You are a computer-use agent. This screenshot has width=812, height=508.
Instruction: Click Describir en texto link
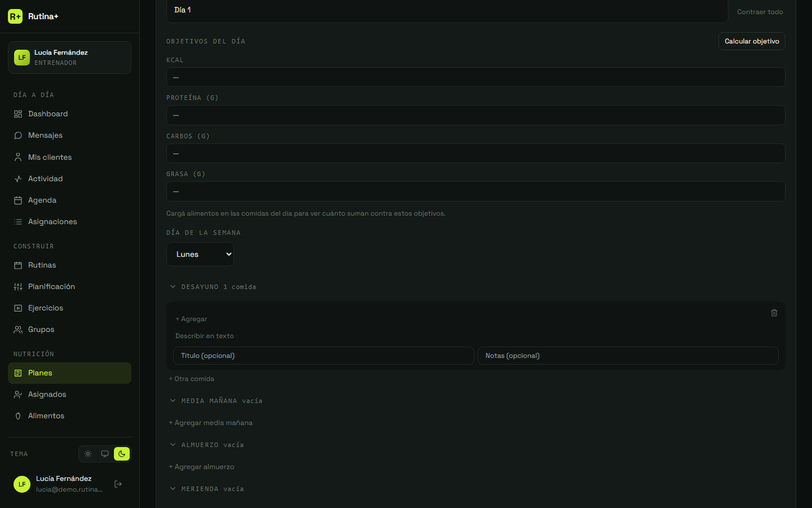coord(205,336)
